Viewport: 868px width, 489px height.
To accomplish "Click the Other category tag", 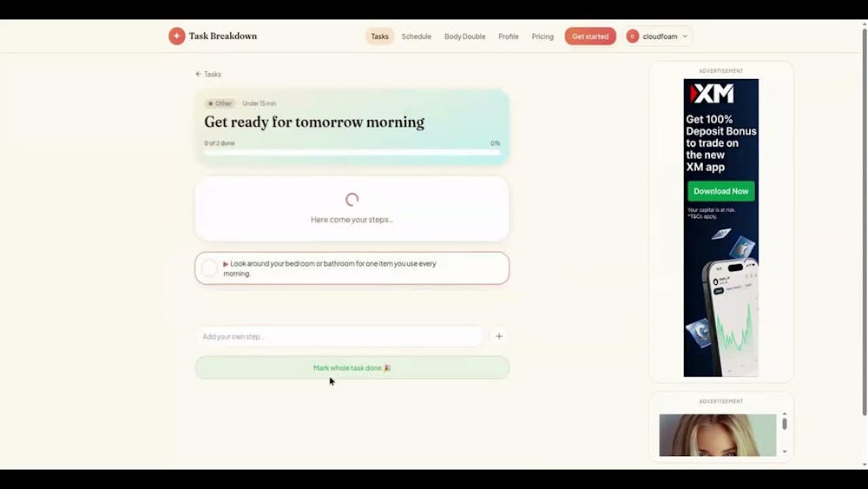I will pyautogui.click(x=220, y=103).
